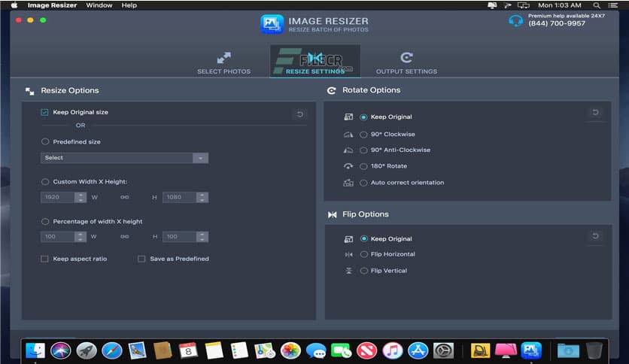This screenshot has height=364, width=629.
Task: Open Finder from the dock
Action: point(35,350)
